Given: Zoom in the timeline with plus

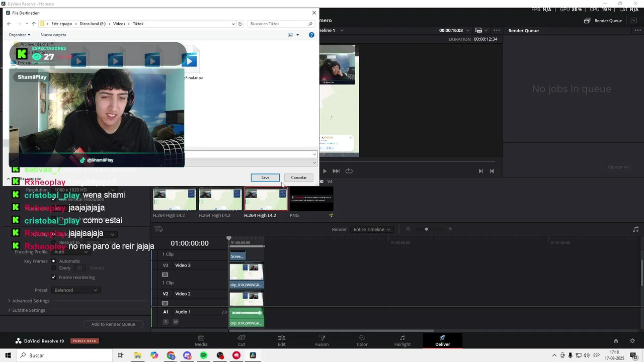Looking at the screenshot, I should pos(450,229).
